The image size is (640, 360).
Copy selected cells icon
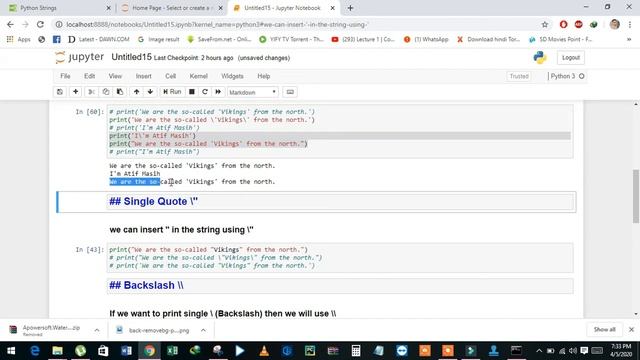[x=106, y=92]
